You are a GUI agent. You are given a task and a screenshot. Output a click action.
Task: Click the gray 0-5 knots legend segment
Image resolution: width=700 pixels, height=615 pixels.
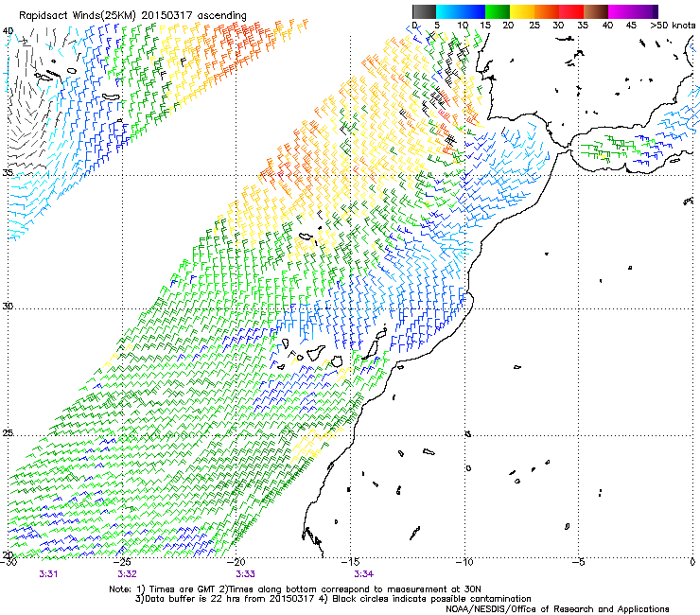(424, 11)
